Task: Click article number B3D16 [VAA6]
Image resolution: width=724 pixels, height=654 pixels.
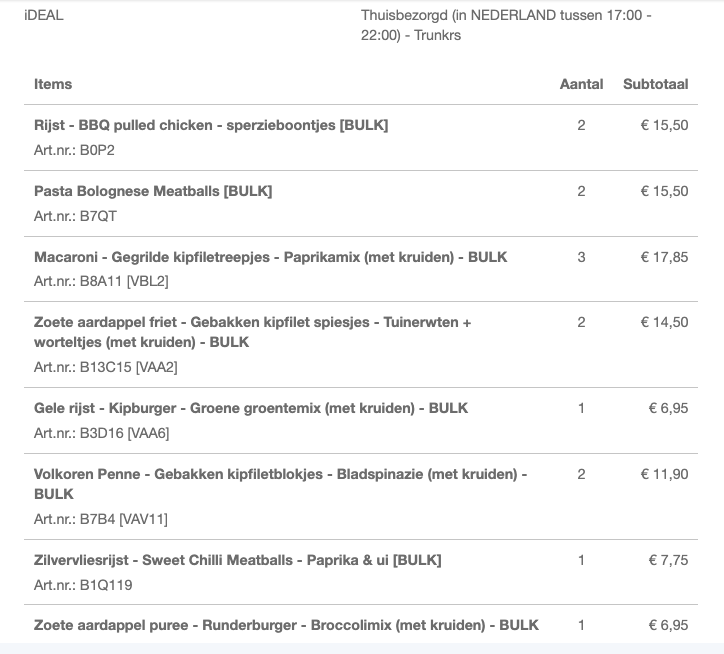Action: pos(102,433)
